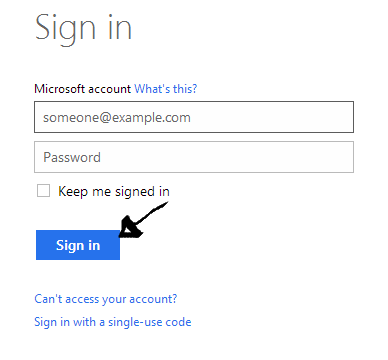This screenshot has height=360, width=388.
Task: Use the single-use code sign-in link
Action: pos(113,322)
